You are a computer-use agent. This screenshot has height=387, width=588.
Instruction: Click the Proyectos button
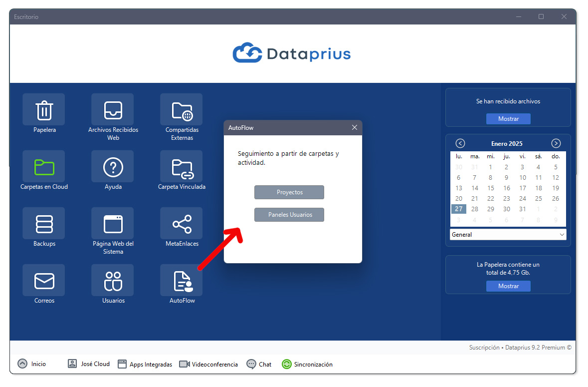(x=289, y=192)
